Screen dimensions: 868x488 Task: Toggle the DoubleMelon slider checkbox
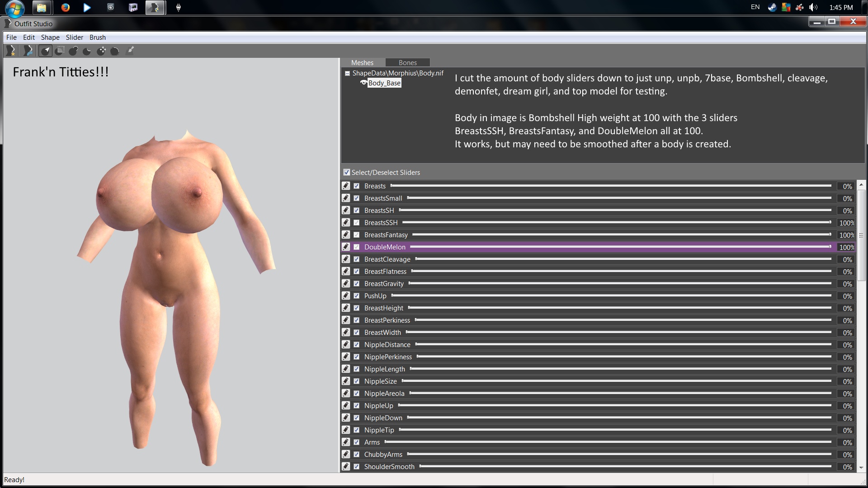click(357, 247)
